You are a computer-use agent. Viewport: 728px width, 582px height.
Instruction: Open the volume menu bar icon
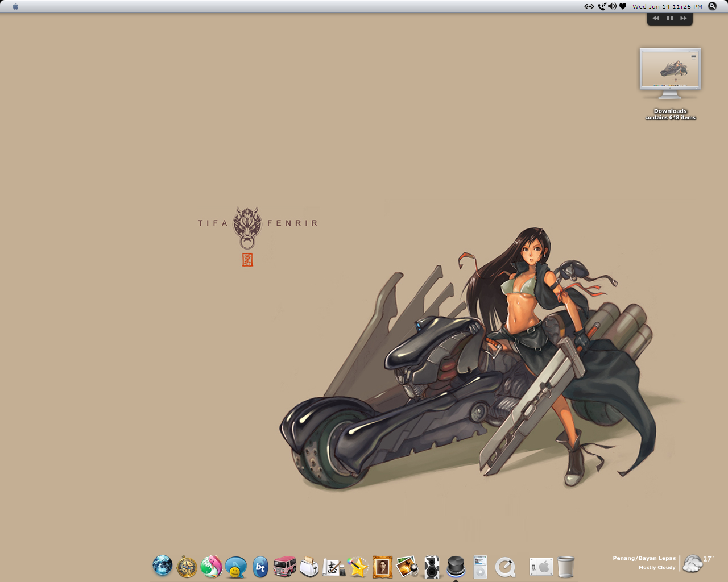pos(612,6)
